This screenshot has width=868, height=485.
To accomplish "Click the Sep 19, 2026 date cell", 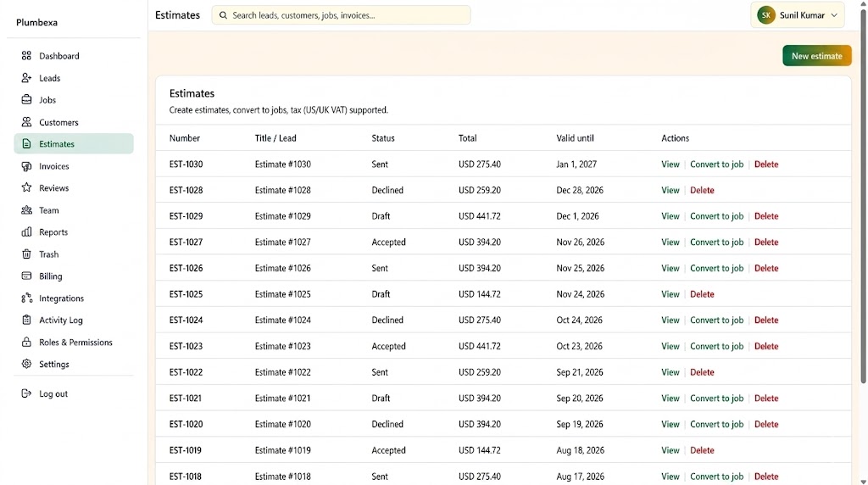I will point(580,425).
